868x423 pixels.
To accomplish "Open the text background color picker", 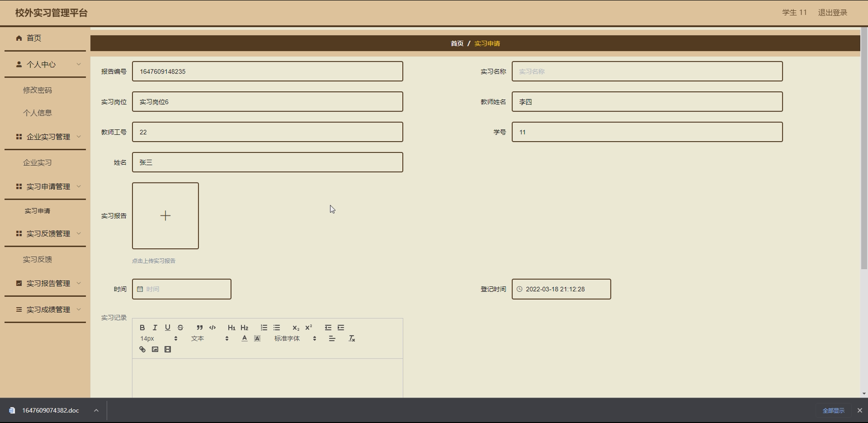I will click(x=257, y=339).
